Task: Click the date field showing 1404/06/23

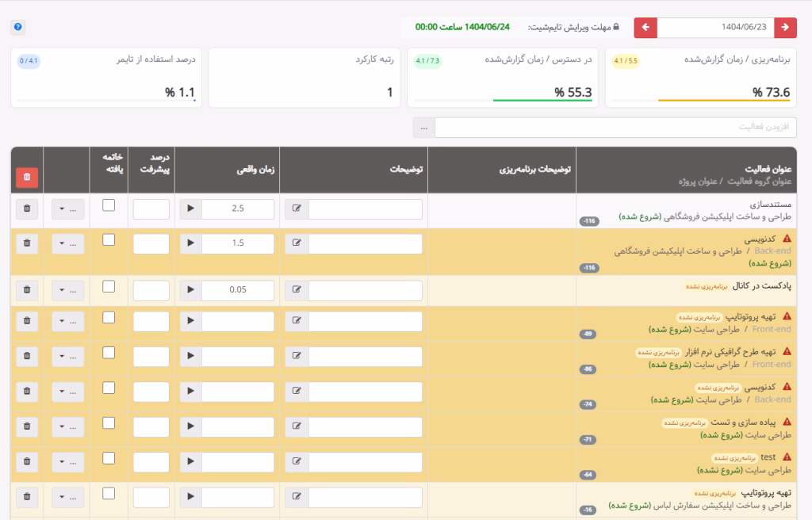Action: [715, 28]
